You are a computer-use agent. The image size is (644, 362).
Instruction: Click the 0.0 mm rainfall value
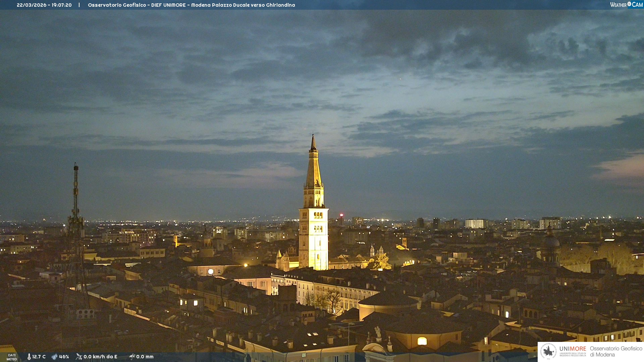(145, 357)
